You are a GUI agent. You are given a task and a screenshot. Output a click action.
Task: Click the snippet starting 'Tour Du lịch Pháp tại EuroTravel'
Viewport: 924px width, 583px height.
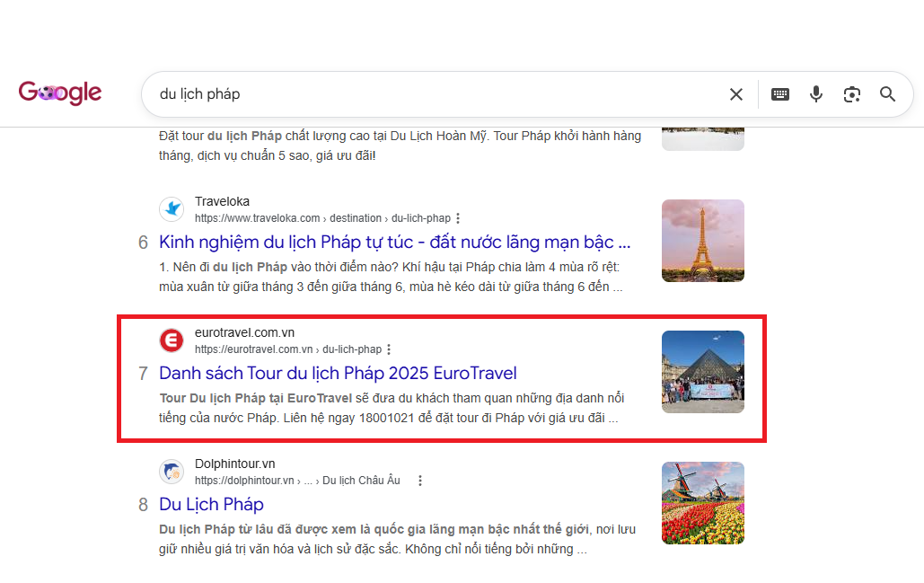pos(392,408)
